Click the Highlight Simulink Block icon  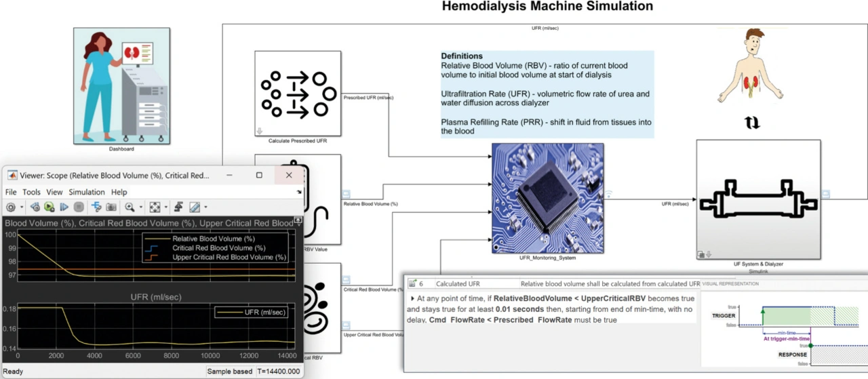click(x=96, y=207)
